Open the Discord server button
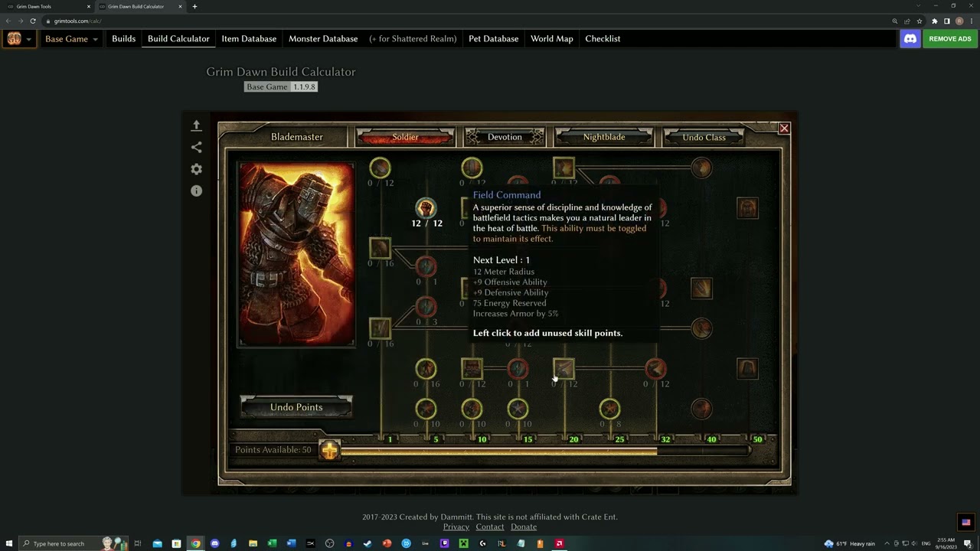 point(910,38)
